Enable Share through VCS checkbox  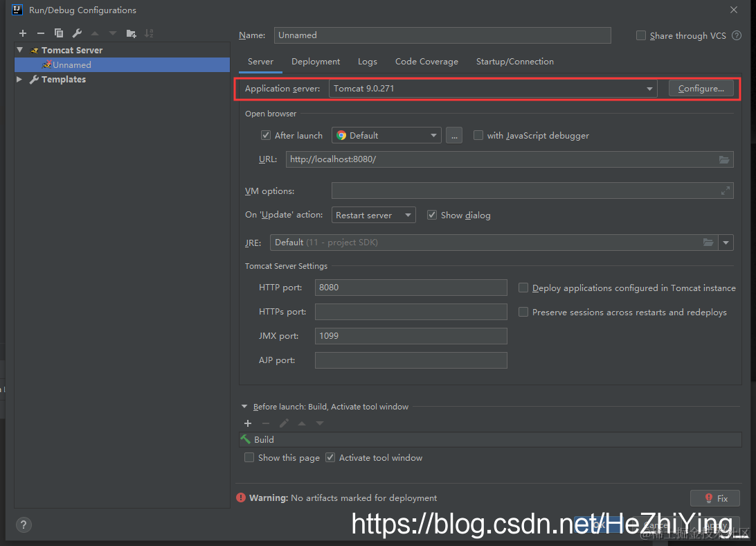641,35
